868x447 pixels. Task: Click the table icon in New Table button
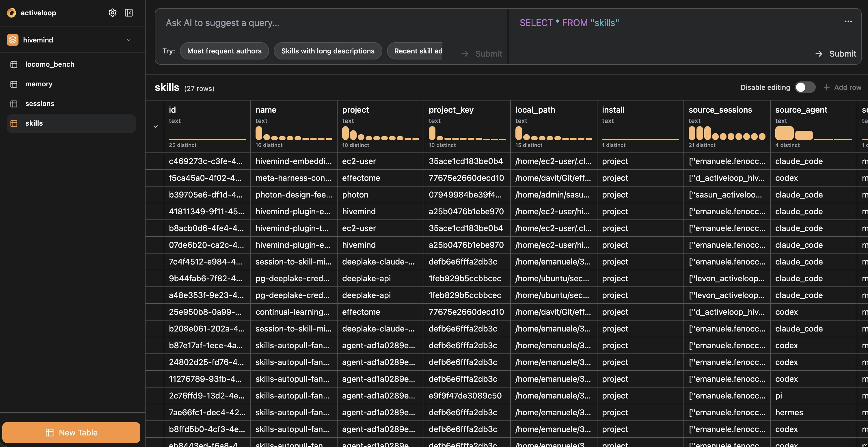pyautogui.click(x=50, y=433)
